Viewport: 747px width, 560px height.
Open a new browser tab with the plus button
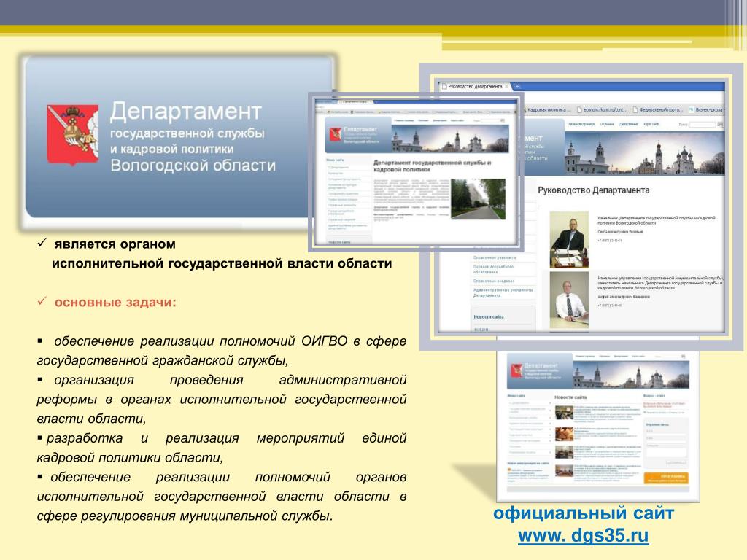(517, 87)
